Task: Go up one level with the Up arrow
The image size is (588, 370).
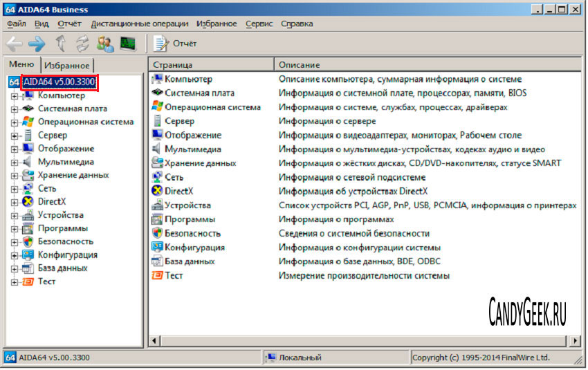Action: (x=61, y=44)
